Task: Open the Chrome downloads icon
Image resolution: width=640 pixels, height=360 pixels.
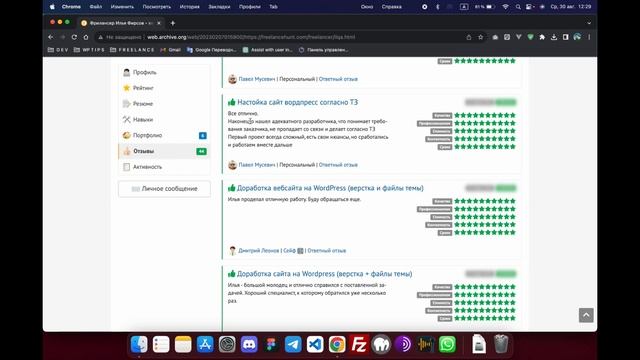Action: tap(554, 37)
